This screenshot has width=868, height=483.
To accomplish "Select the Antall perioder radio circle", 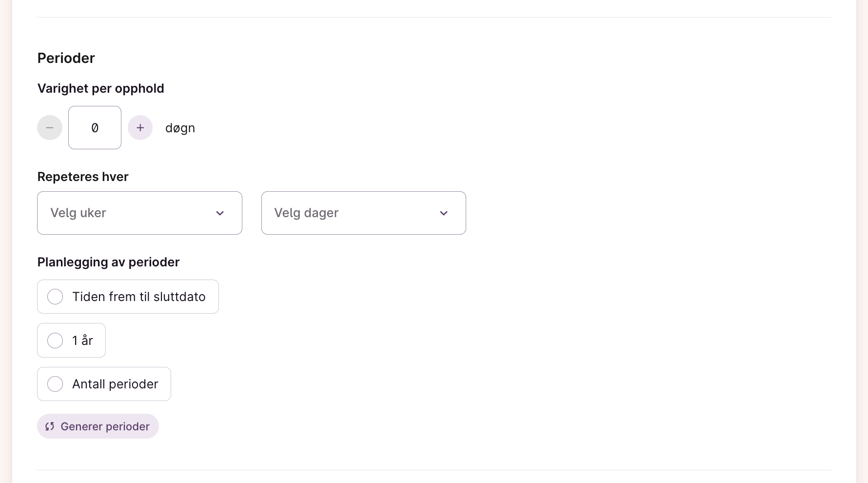I will point(55,384).
